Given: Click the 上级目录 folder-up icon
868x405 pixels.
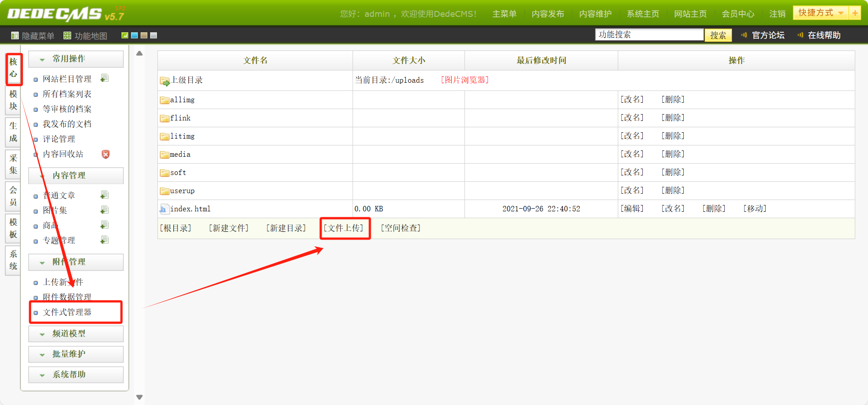Looking at the screenshot, I should point(165,81).
